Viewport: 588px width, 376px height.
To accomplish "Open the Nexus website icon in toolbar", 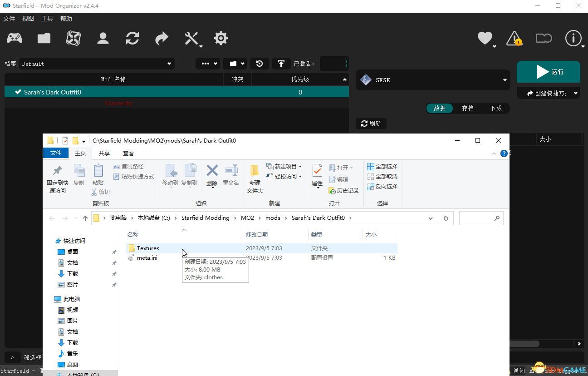I will point(73,39).
